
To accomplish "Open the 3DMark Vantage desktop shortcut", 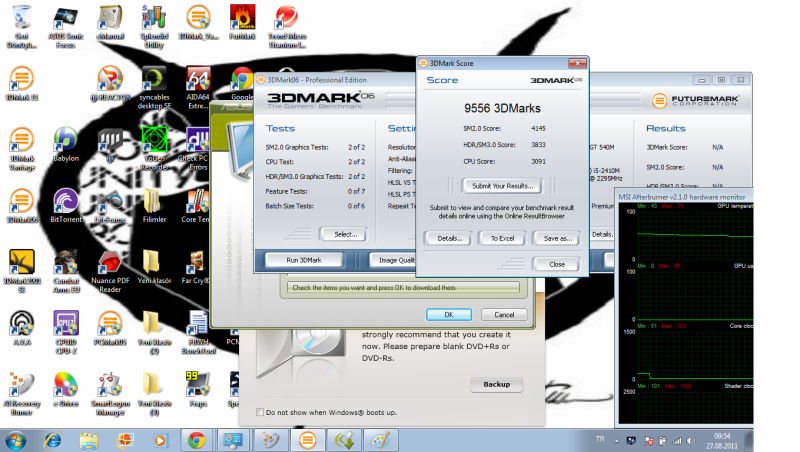I will pyautogui.click(x=21, y=149).
